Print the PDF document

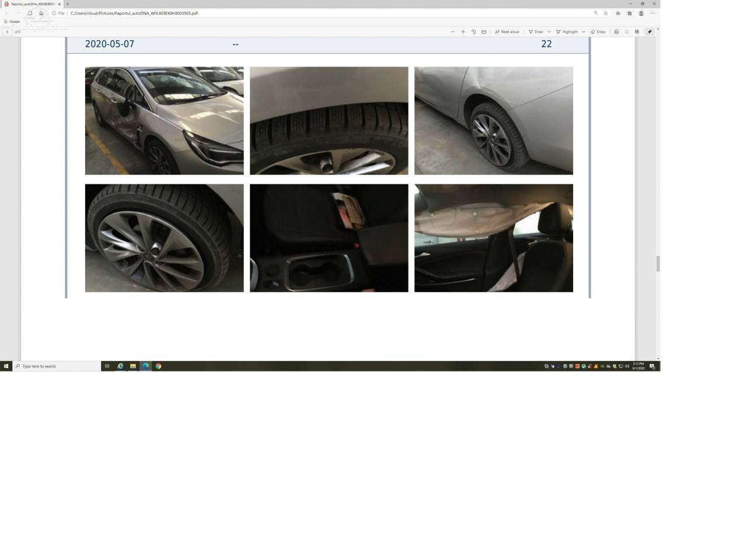(x=616, y=32)
